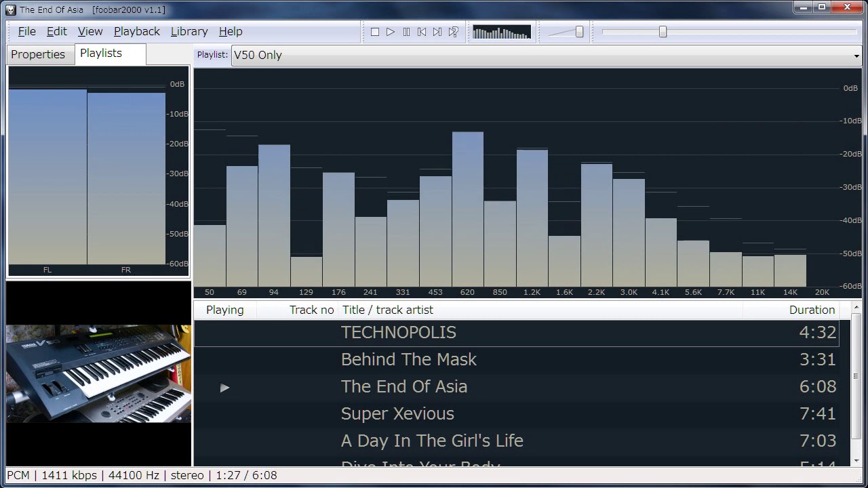The image size is (868, 488).
Task: Sort by the Playing column header
Action: (x=225, y=310)
